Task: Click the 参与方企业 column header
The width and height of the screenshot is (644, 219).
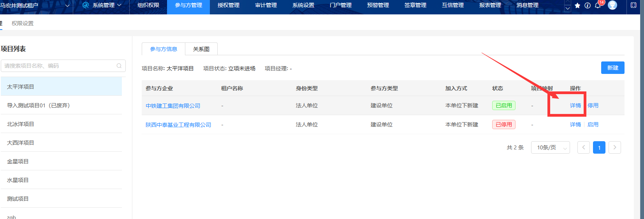Action: pos(159,88)
